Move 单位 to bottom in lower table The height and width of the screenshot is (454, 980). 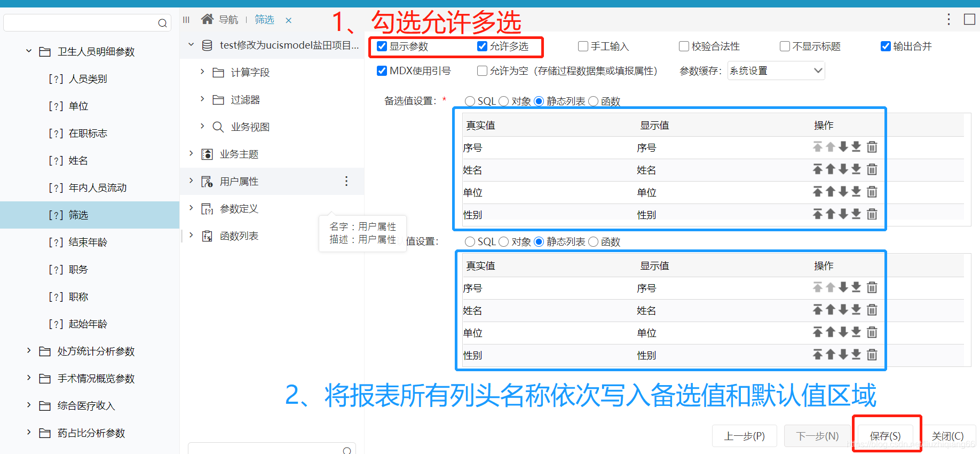(x=856, y=332)
